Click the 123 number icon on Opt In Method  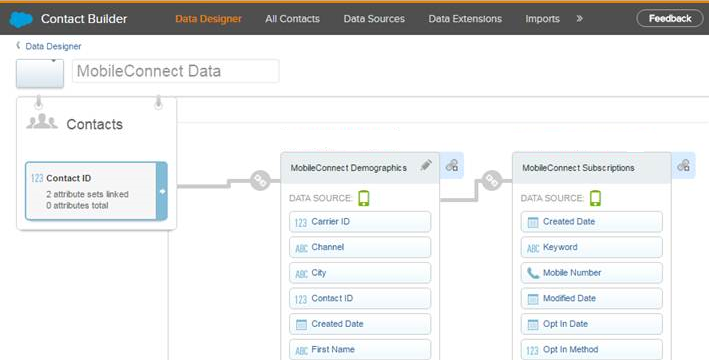[533, 351]
